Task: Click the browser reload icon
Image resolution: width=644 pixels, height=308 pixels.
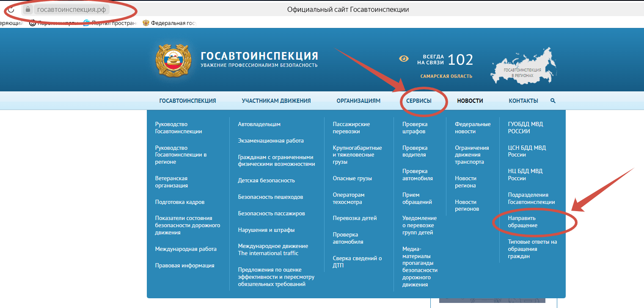Action: (x=11, y=9)
